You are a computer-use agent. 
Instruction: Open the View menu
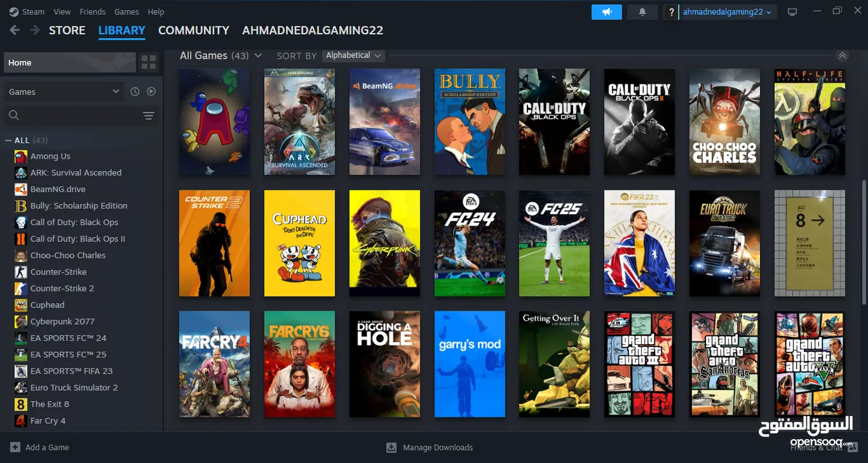pos(62,12)
